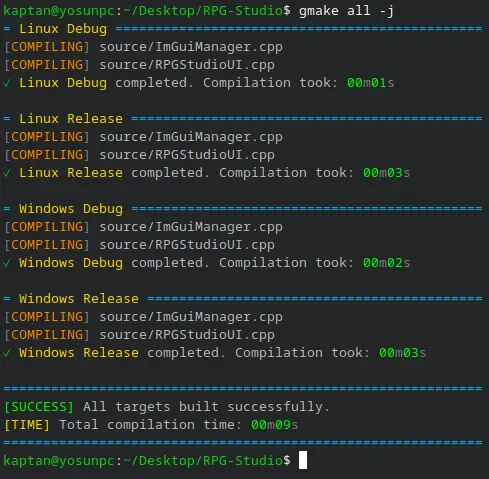
Task: Click the Windows Release section header
Action: [x=79, y=299]
